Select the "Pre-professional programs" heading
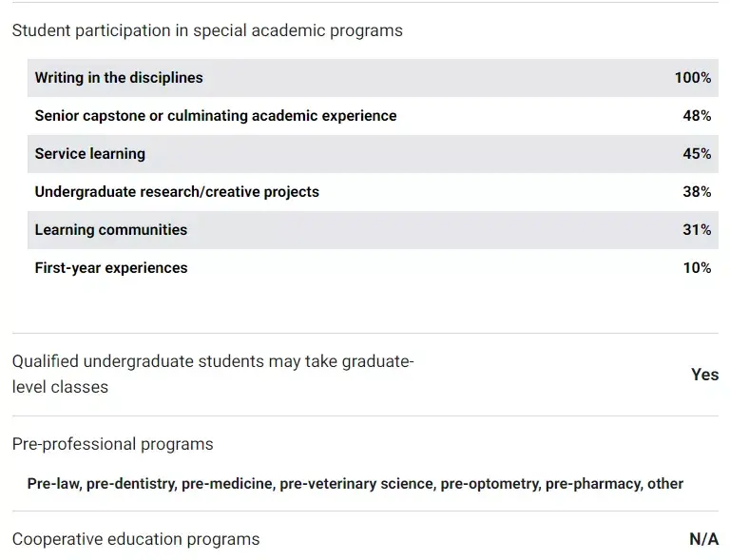Viewport: 730px width, 560px height. tap(112, 444)
